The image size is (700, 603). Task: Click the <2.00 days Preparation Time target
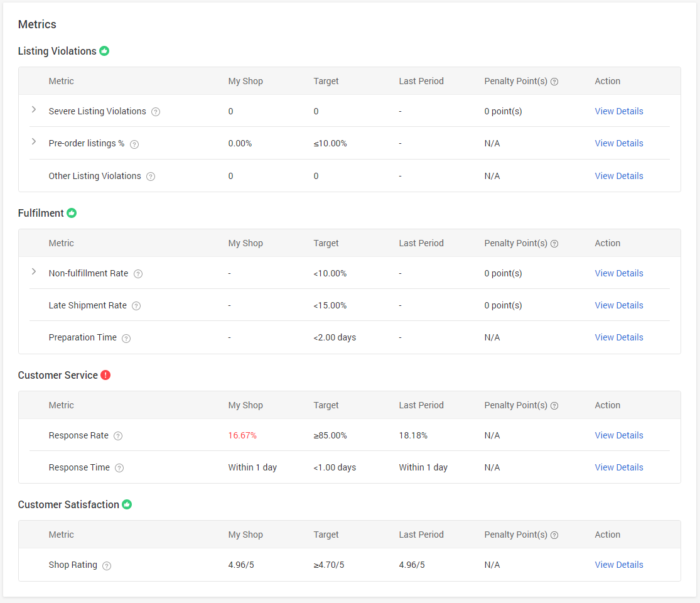click(x=335, y=338)
